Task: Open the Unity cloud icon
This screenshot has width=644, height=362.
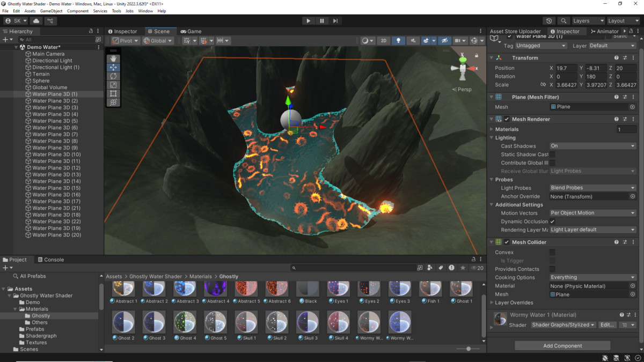Action: coord(36,21)
